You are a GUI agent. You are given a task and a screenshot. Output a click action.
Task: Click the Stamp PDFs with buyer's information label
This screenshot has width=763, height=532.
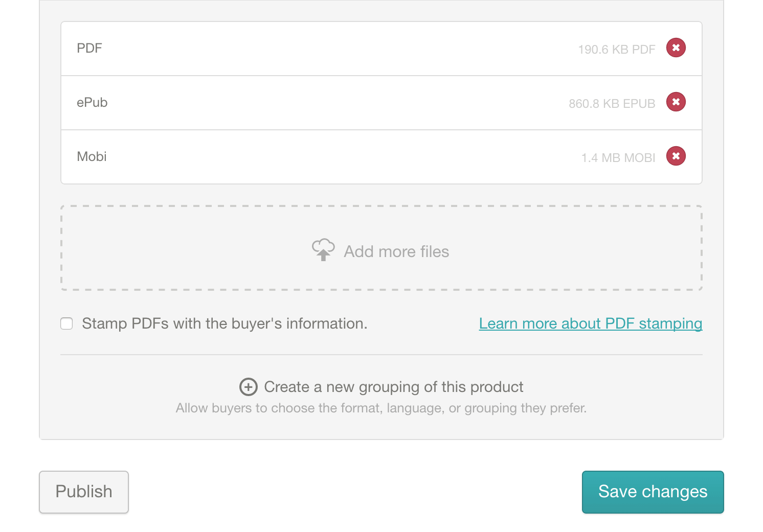pyautogui.click(x=225, y=323)
